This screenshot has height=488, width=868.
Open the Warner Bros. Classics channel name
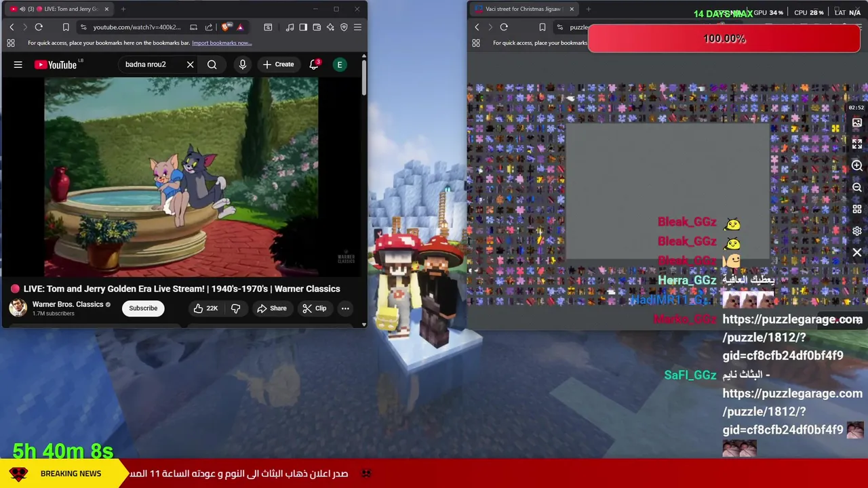68,304
